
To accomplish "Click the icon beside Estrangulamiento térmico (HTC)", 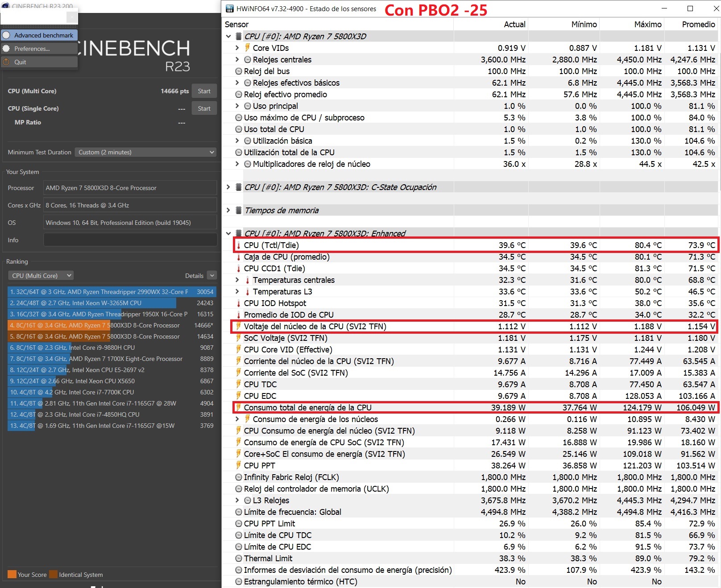I will tap(239, 581).
